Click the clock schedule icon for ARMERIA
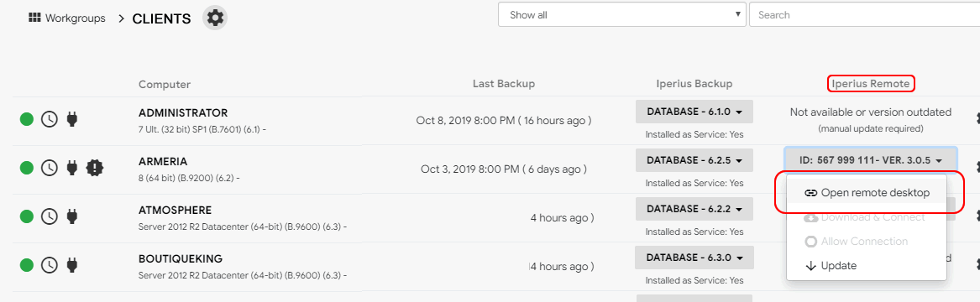The image size is (980, 302). click(49, 167)
